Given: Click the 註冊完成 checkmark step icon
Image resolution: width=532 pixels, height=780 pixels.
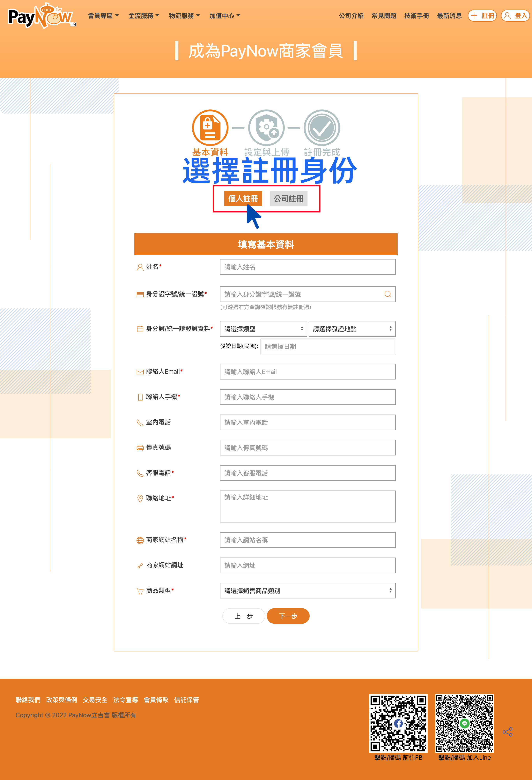Looking at the screenshot, I should point(322,128).
